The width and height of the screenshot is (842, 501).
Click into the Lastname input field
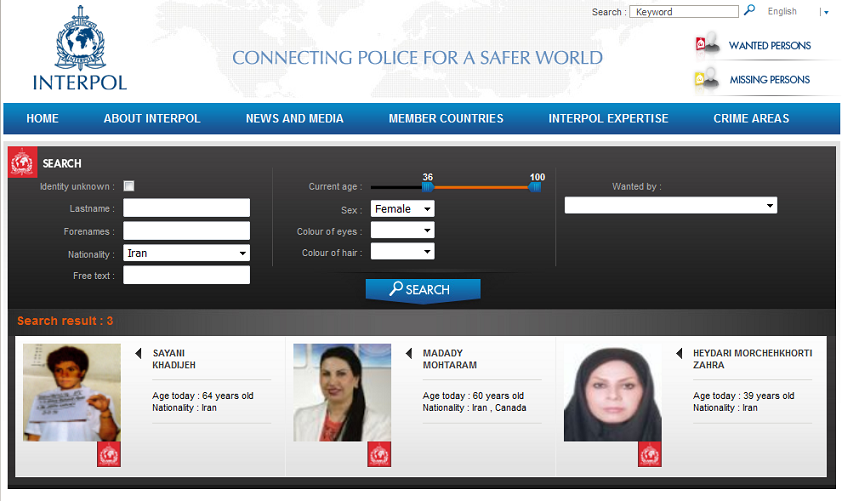click(x=186, y=208)
